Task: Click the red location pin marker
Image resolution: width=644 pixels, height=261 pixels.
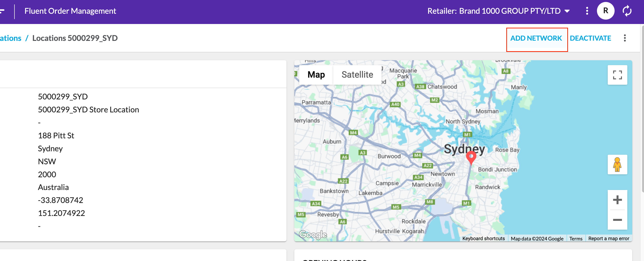Action: click(x=471, y=157)
